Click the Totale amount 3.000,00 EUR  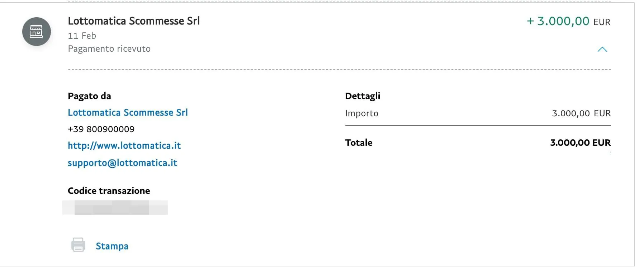[580, 143]
